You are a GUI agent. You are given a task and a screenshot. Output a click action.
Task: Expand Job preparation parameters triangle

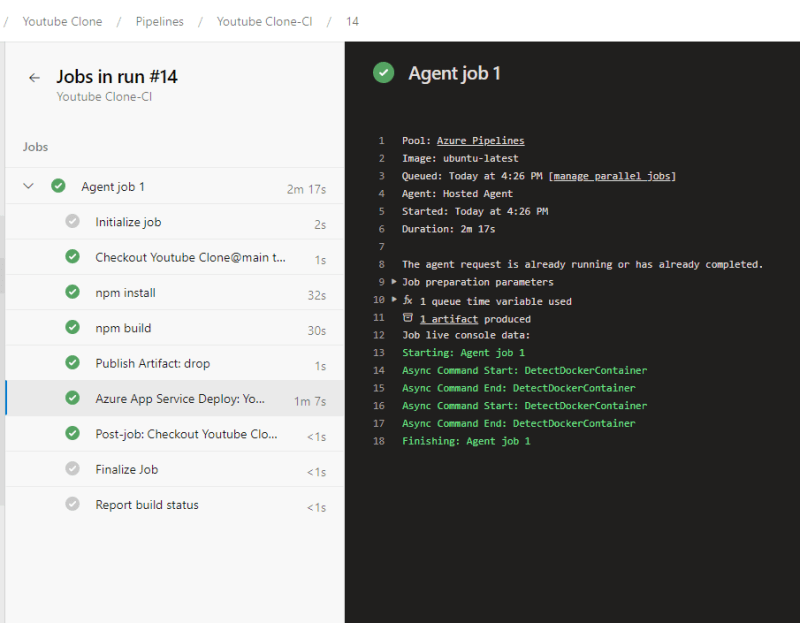pyautogui.click(x=394, y=282)
